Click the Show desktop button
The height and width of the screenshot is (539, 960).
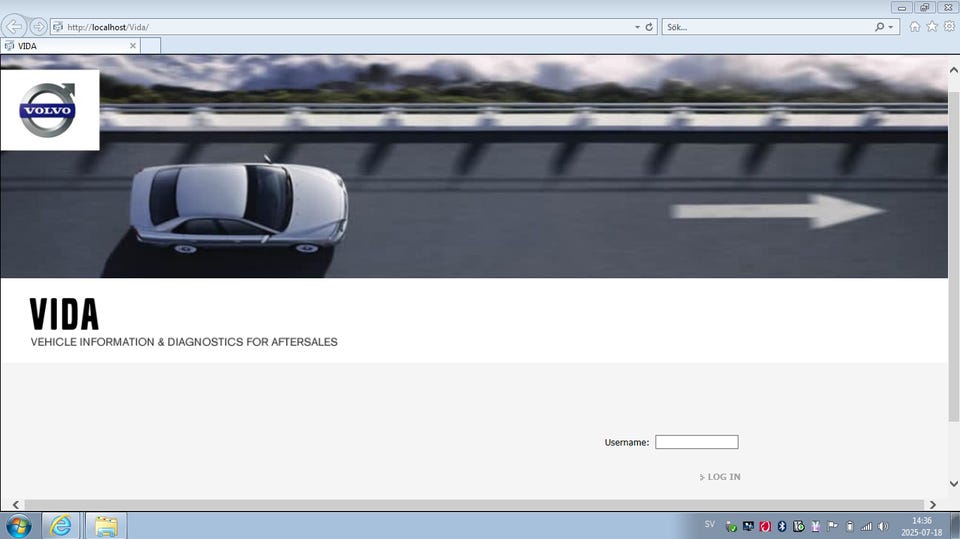(x=955, y=526)
